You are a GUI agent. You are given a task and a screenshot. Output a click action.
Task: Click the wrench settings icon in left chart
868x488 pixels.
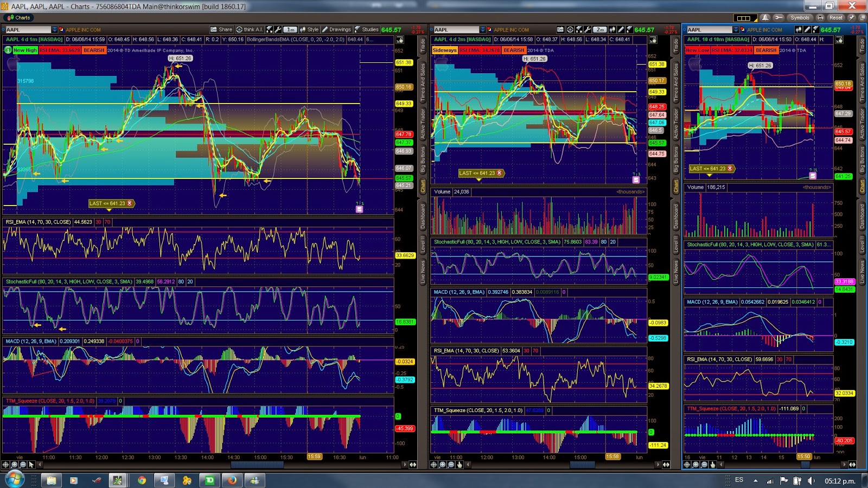point(278,29)
